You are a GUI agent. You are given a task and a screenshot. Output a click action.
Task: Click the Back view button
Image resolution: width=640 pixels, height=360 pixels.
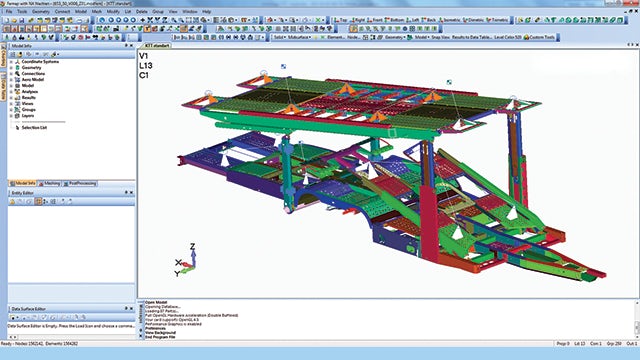point(429,20)
